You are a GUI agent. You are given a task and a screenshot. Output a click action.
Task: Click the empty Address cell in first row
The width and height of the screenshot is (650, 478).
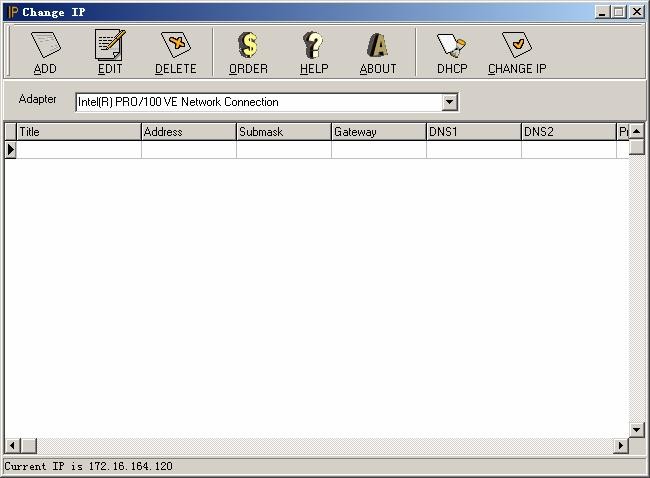(189, 150)
